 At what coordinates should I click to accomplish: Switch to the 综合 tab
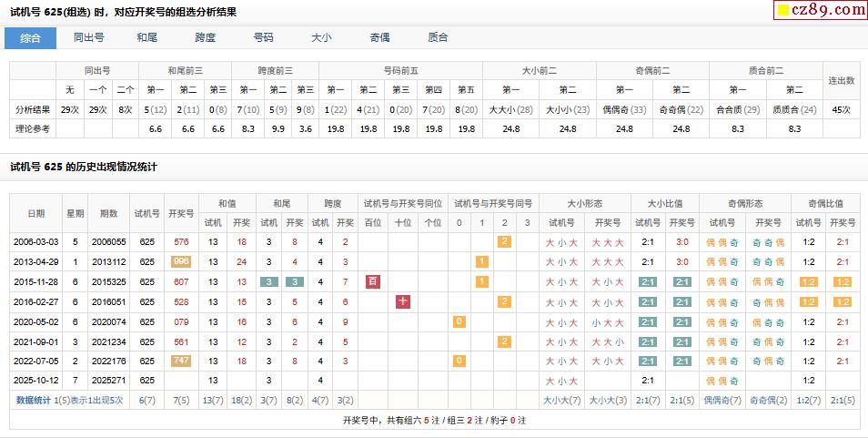tap(30, 37)
